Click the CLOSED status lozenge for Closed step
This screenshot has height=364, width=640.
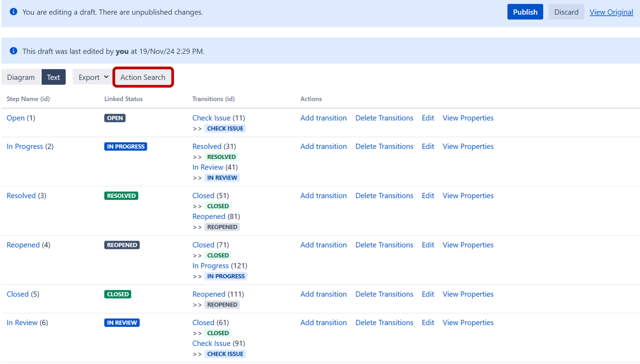pos(117,294)
